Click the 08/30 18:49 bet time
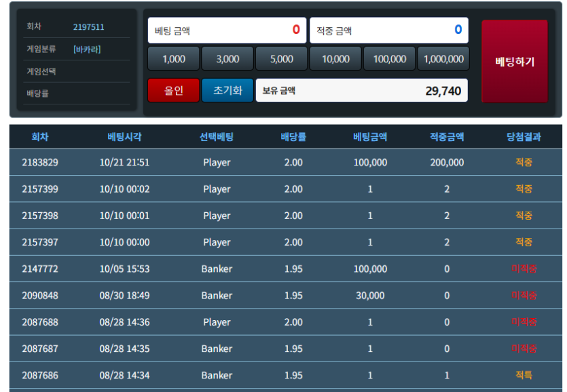The width and height of the screenshot is (567, 392). point(124,296)
